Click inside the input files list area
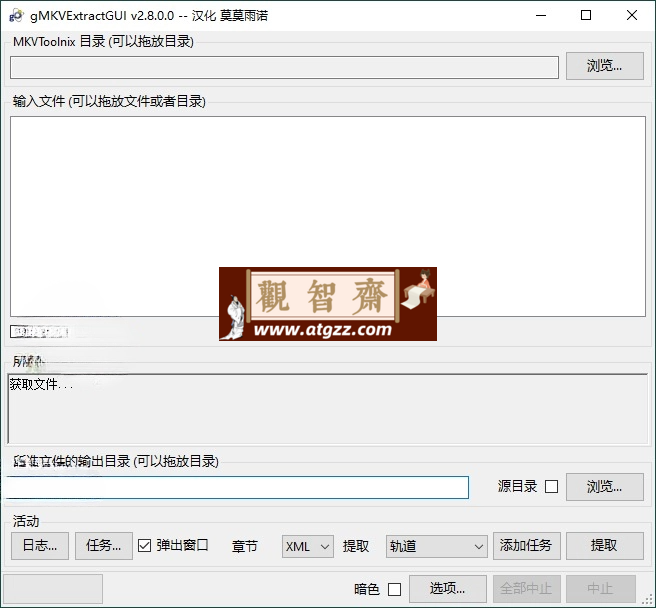 tap(328, 216)
